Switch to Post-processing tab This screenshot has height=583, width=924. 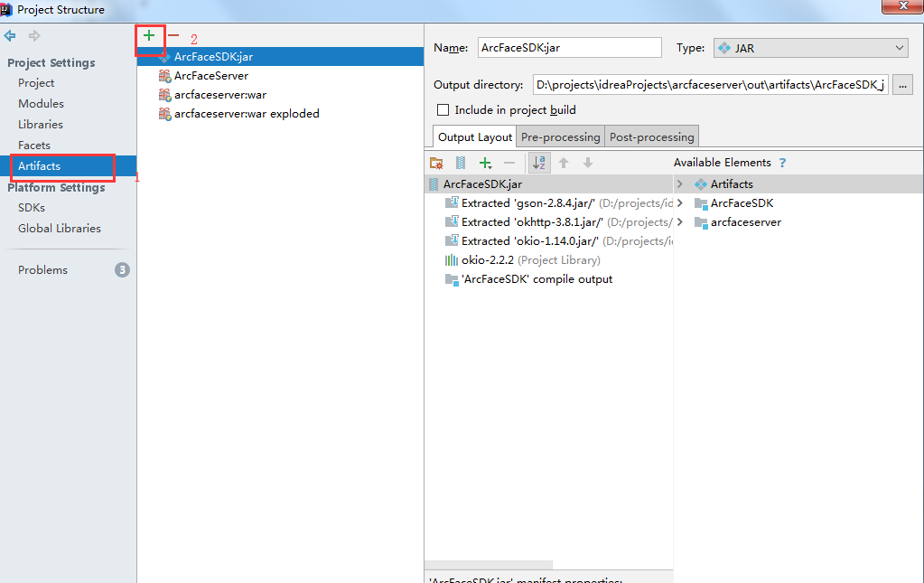pos(652,136)
